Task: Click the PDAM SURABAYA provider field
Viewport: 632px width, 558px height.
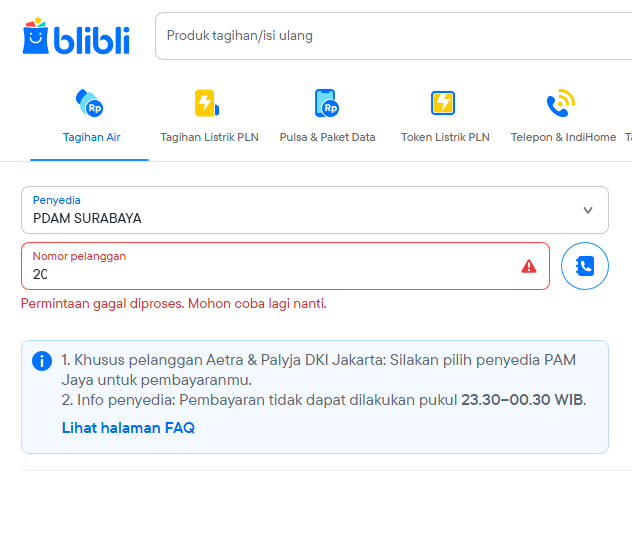Action: [x=315, y=210]
